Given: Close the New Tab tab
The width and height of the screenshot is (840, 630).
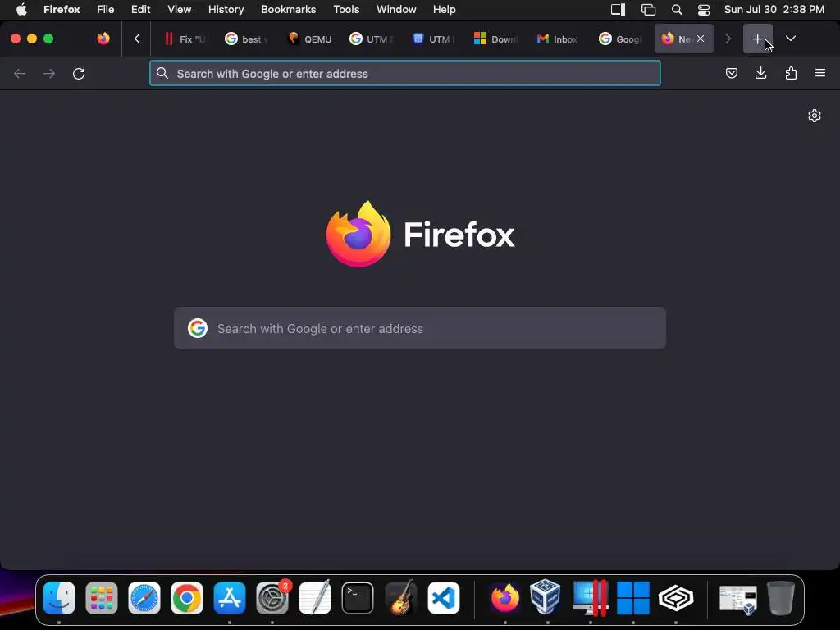Looking at the screenshot, I should coord(701,39).
